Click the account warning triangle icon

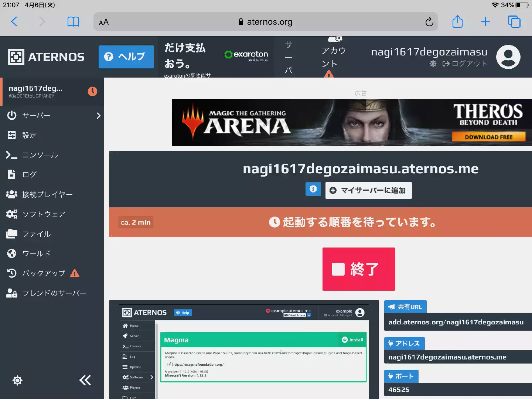tap(329, 75)
